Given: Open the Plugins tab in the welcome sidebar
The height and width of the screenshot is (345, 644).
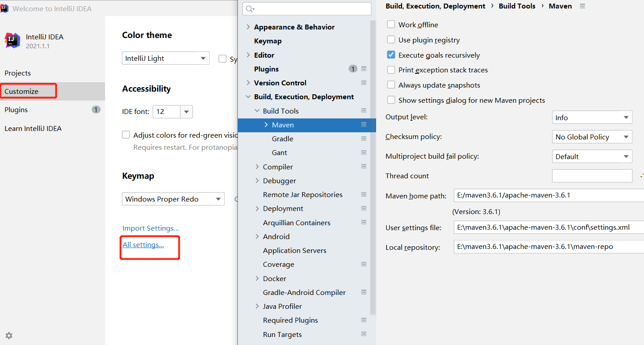Looking at the screenshot, I should point(52,109).
